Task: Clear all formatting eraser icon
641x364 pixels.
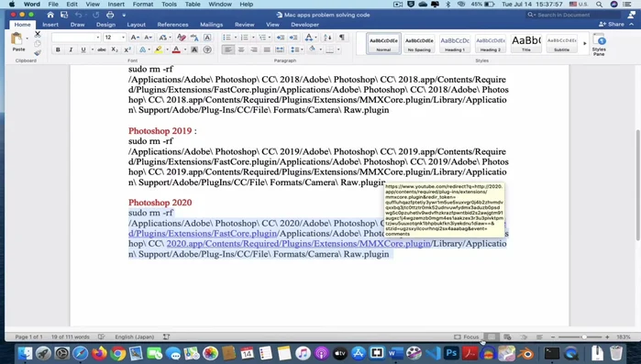Action: click(x=182, y=38)
